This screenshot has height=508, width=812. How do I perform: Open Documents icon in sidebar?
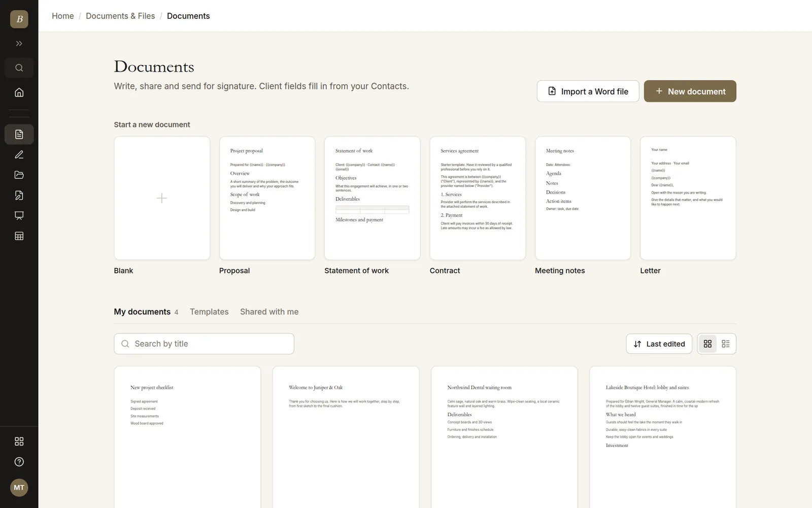(19, 134)
